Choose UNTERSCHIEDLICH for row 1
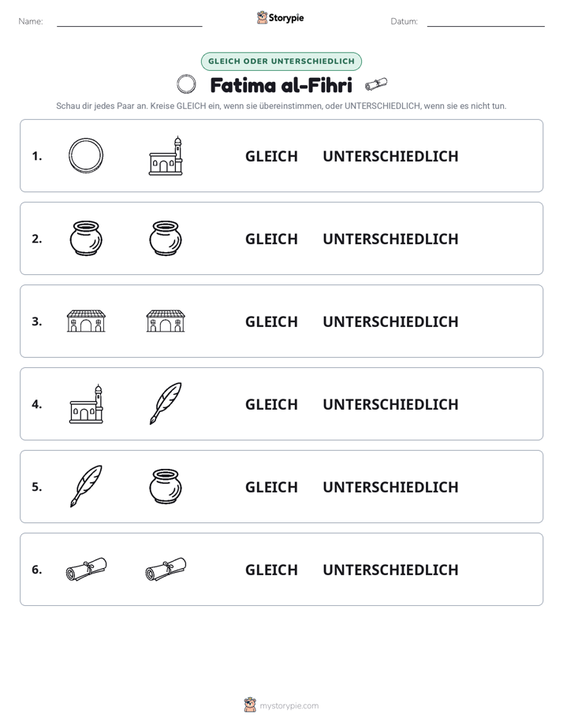This screenshot has width=563, height=728. (390, 156)
